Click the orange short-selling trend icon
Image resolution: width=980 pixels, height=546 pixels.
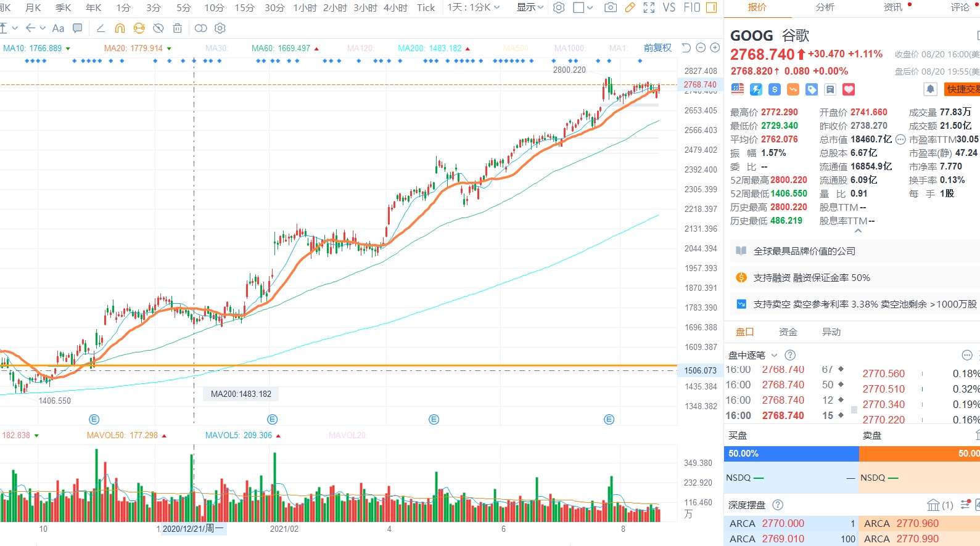coord(793,89)
